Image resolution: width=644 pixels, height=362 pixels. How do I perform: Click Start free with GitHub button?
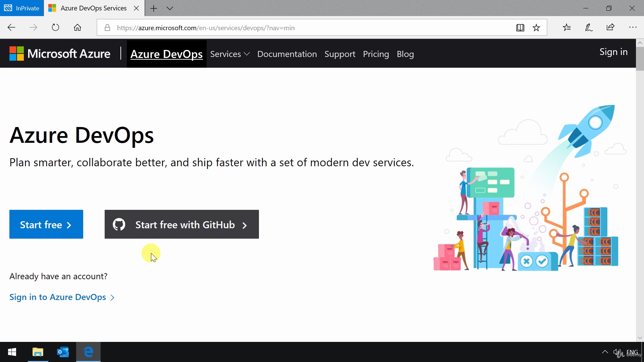pyautogui.click(x=182, y=224)
